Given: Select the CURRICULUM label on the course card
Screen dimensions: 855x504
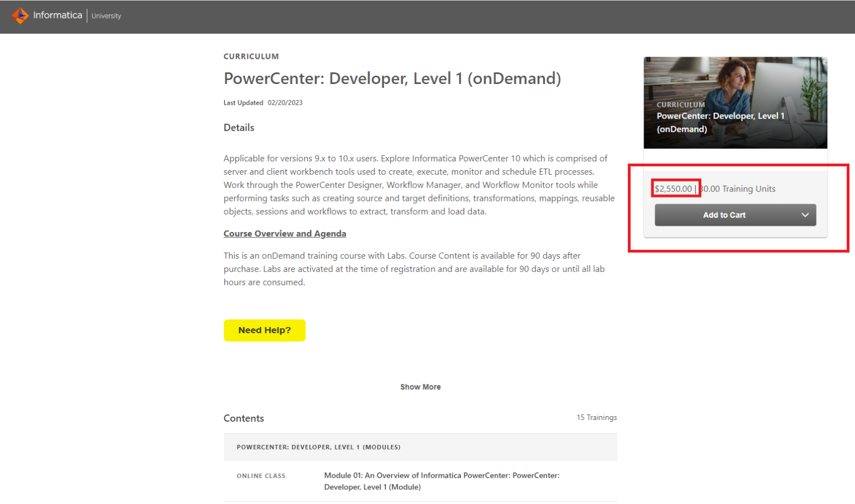Looking at the screenshot, I should click(x=680, y=105).
